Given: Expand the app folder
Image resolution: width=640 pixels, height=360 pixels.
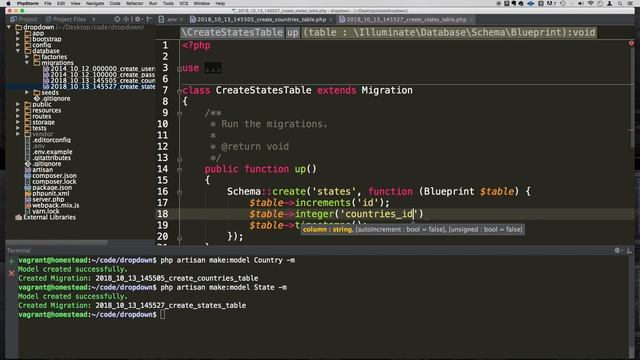Looking at the screenshot, I should (x=18, y=33).
